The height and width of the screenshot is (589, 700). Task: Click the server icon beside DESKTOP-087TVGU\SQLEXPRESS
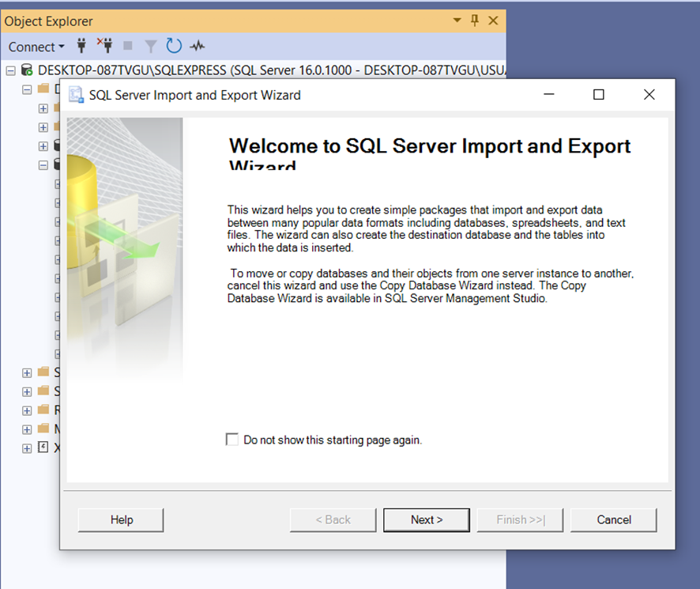point(27,70)
